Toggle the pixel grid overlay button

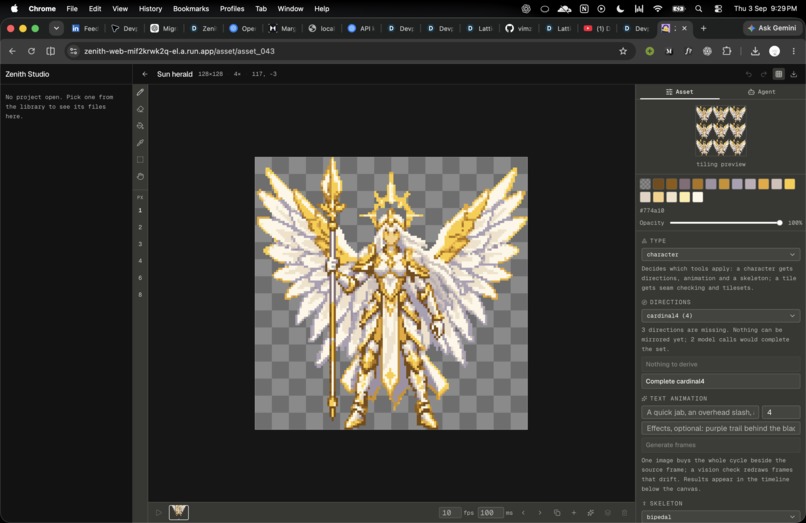pos(779,75)
